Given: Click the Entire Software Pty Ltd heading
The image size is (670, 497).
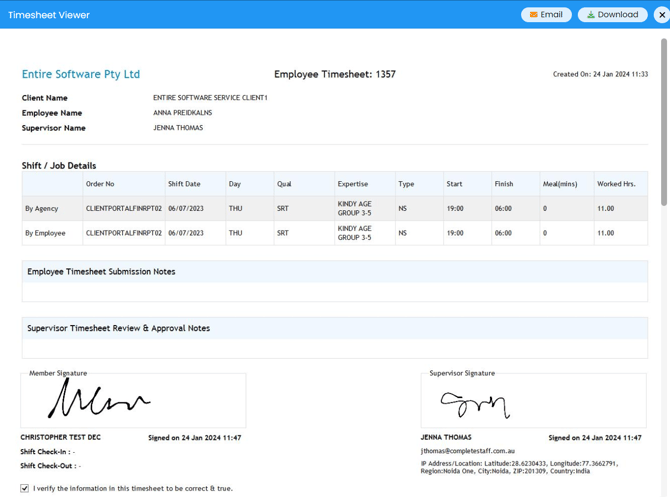Looking at the screenshot, I should tap(81, 74).
